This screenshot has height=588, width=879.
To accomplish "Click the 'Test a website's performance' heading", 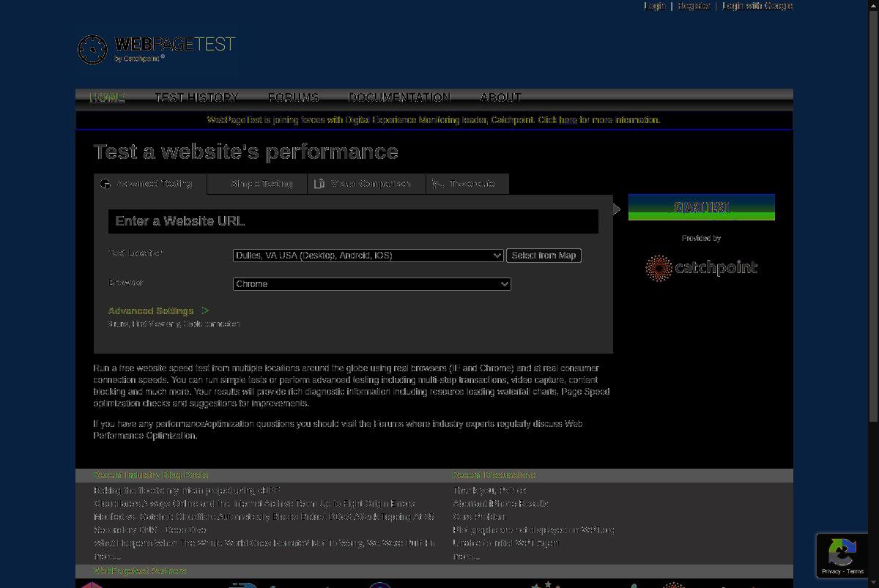I will tap(246, 152).
